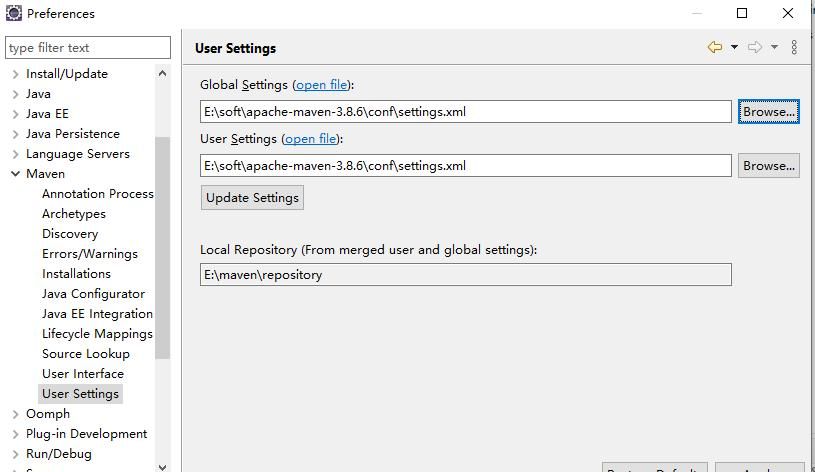The image size is (815, 472).
Task: Expand the Java EE node
Action: pyautogui.click(x=15, y=114)
